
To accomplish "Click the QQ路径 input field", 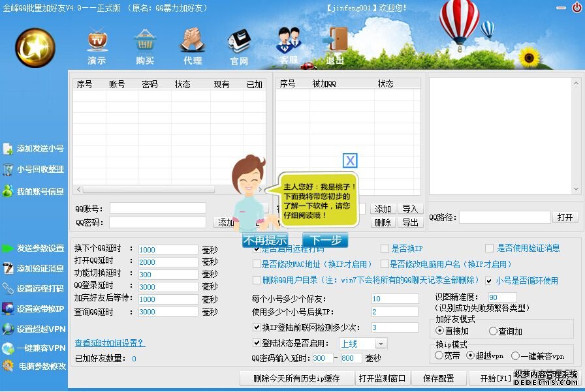I will (504, 217).
